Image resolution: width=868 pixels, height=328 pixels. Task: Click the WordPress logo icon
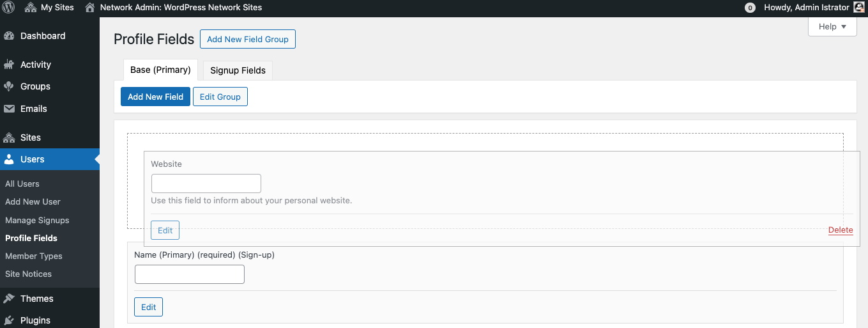point(8,8)
